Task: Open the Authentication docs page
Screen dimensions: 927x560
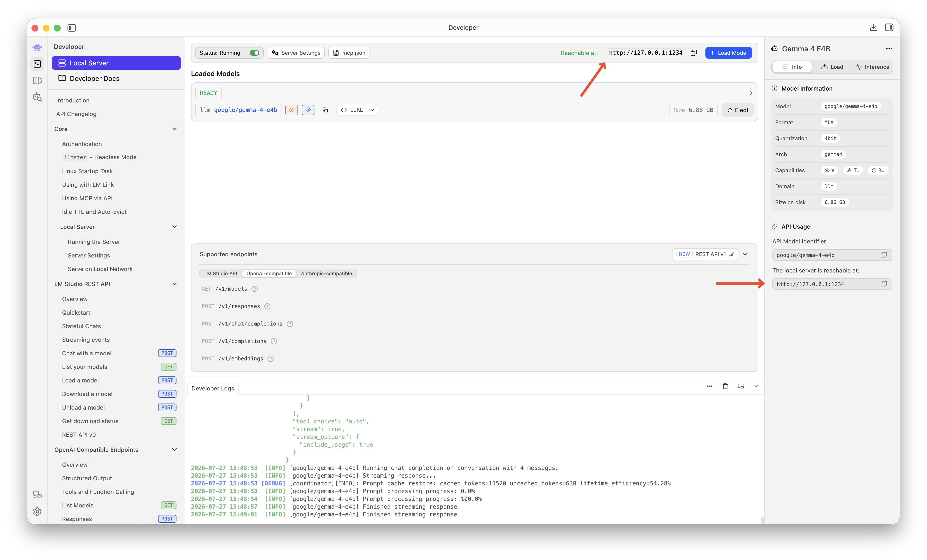Action: click(x=82, y=144)
